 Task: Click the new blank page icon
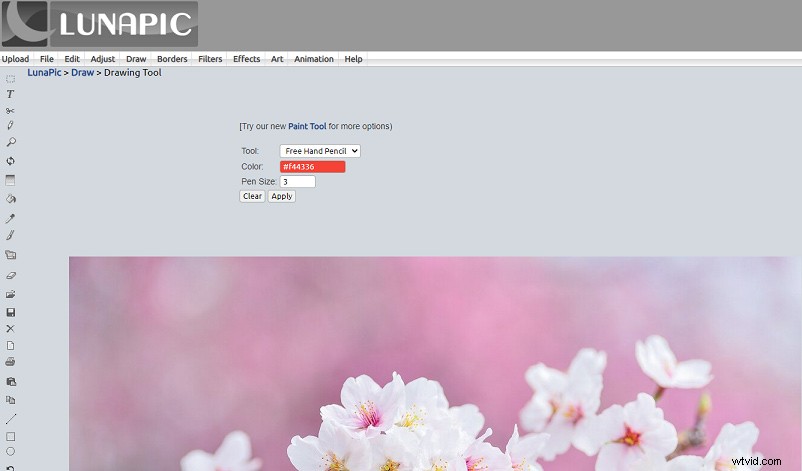point(10,346)
